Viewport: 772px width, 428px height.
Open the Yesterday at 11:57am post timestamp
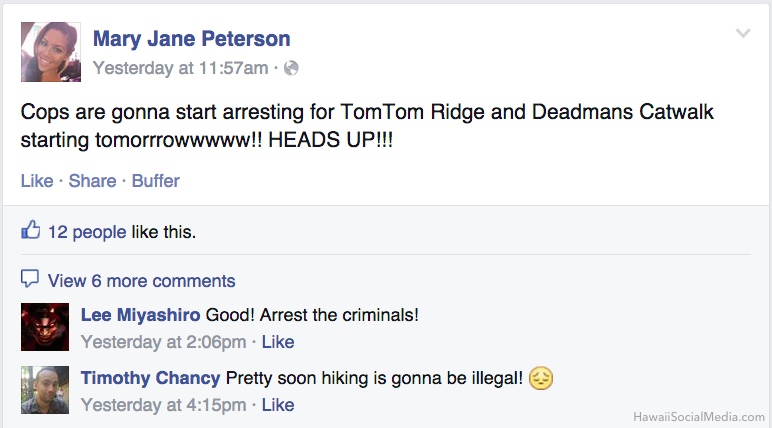(x=180, y=68)
